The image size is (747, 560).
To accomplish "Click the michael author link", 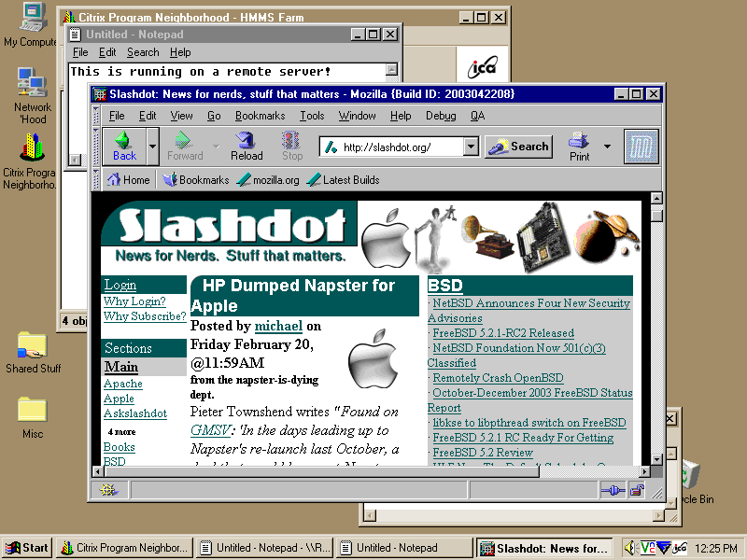I will [278, 326].
